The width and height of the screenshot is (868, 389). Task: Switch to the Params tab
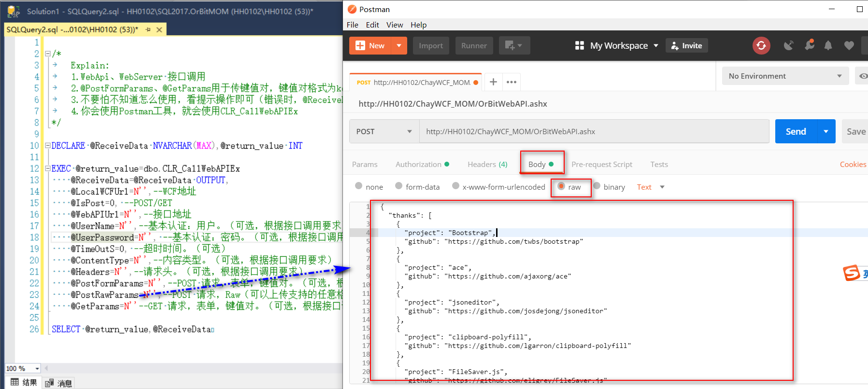(365, 164)
